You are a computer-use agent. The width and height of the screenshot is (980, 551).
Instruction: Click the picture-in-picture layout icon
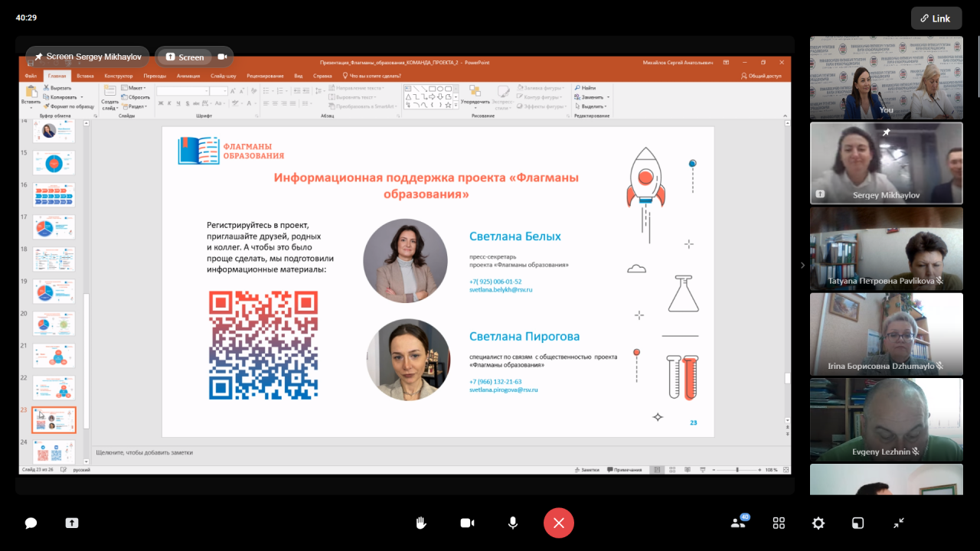(858, 523)
